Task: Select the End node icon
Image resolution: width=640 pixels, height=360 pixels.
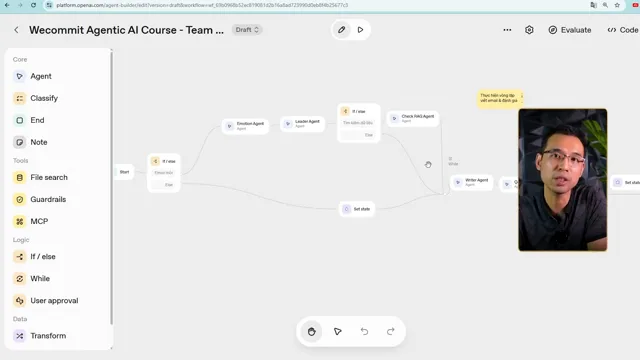Action: pos(19,120)
